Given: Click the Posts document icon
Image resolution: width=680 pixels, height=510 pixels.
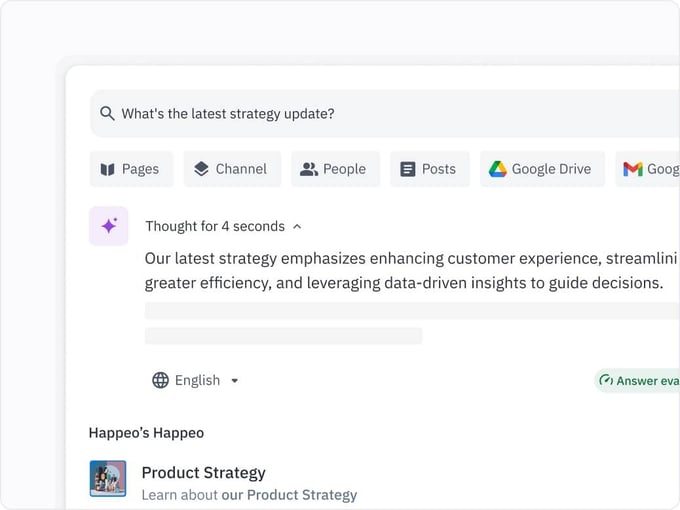Looking at the screenshot, I should pyautogui.click(x=407, y=169).
